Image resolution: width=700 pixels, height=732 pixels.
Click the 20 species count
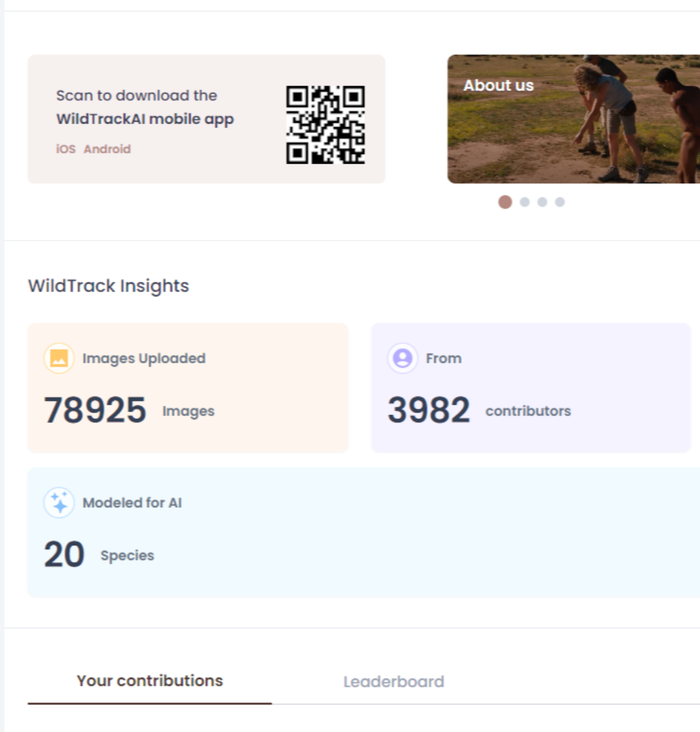(x=64, y=554)
